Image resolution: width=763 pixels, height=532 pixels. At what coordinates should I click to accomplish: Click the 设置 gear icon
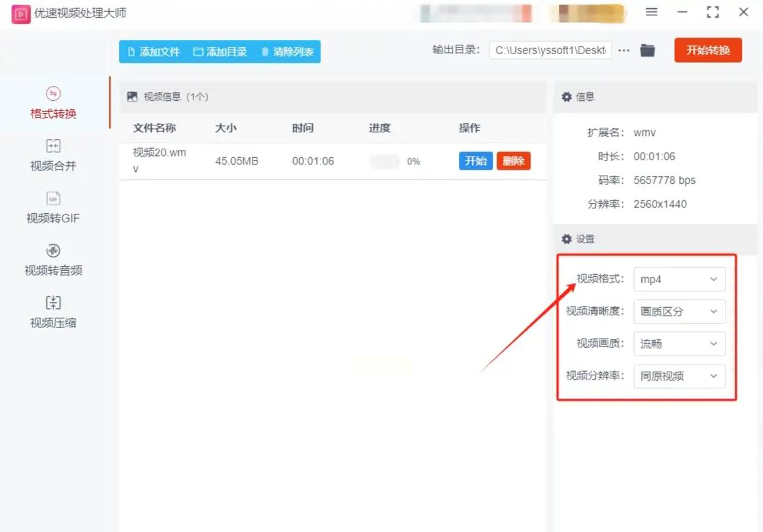pyautogui.click(x=566, y=239)
